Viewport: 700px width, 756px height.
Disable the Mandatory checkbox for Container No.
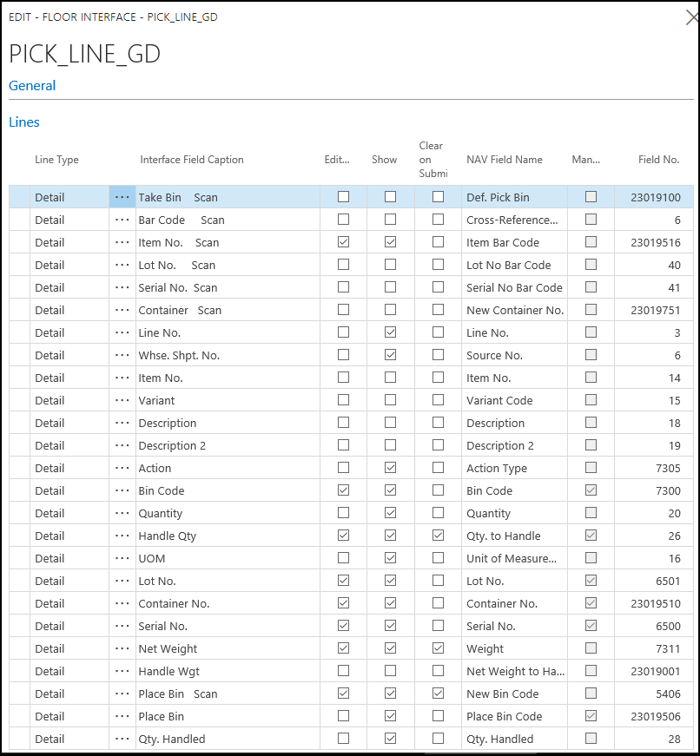591,603
